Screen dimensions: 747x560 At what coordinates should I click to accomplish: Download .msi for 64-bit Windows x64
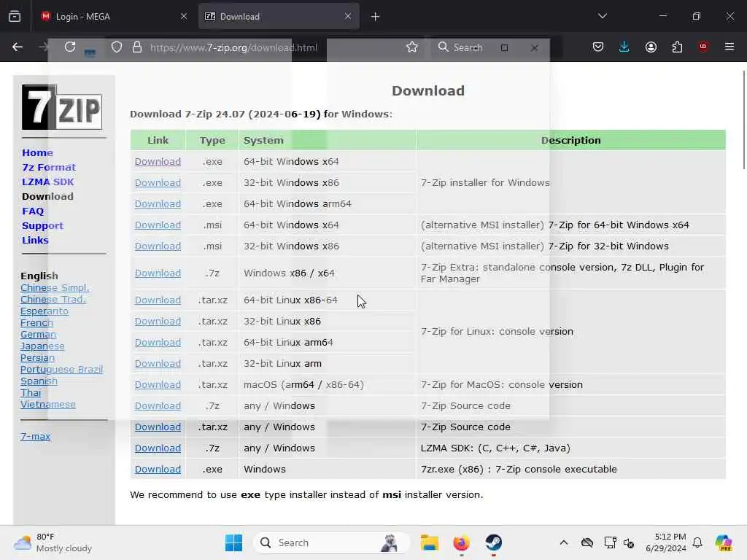coord(158,225)
